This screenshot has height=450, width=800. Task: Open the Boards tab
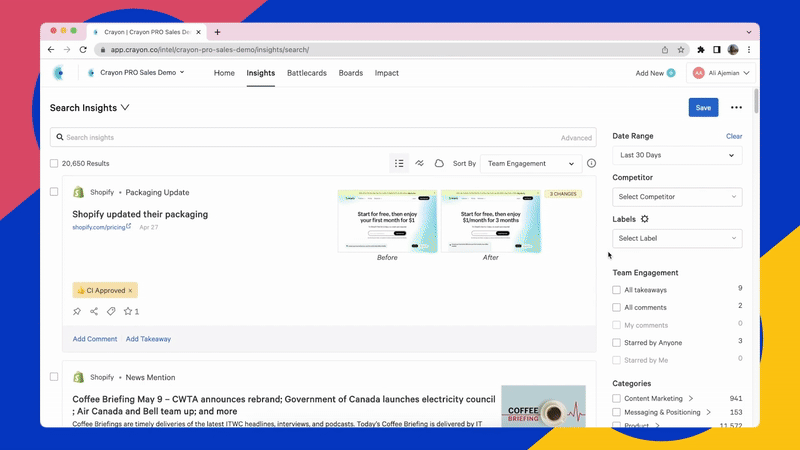pyautogui.click(x=351, y=73)
